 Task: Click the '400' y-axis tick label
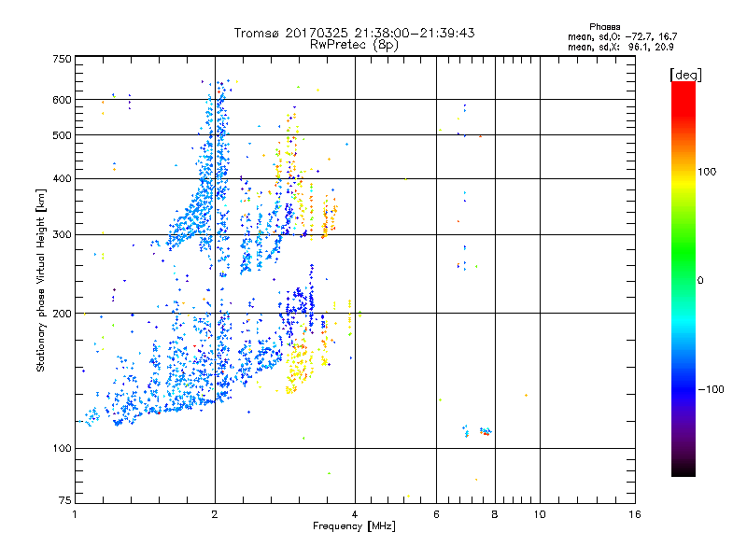click(62, 178)
